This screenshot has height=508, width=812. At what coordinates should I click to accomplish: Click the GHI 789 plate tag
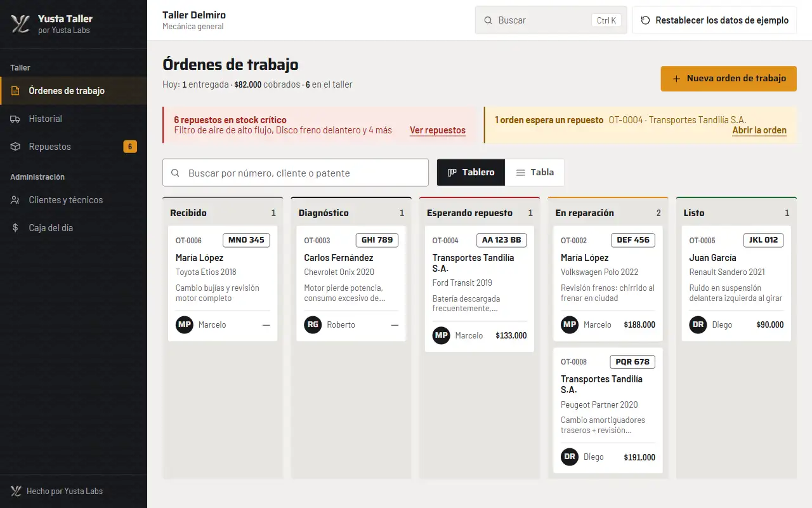click(377, 240)
